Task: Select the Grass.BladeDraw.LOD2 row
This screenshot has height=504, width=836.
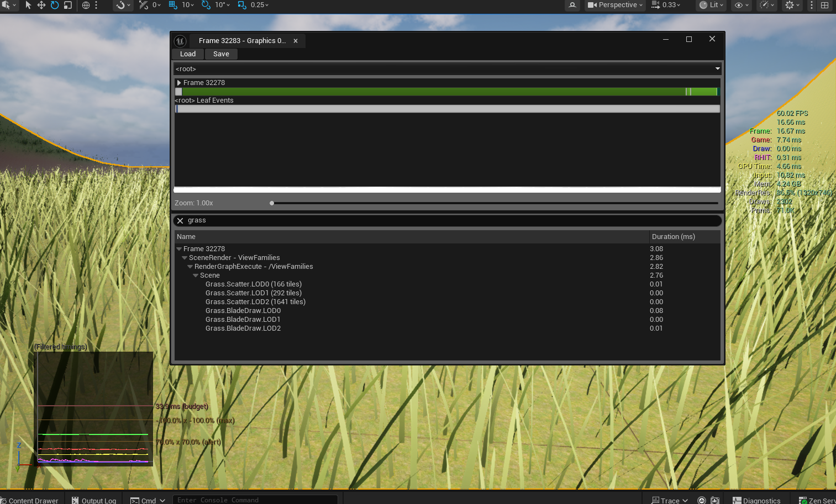Action: pyautogui.click(x=448, y=328)
